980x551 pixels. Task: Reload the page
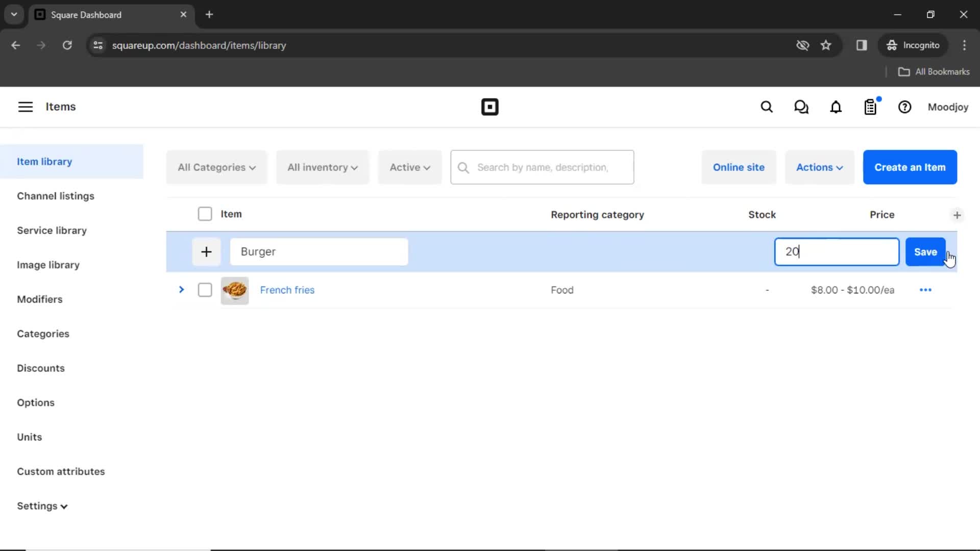[x=67, y=45]
